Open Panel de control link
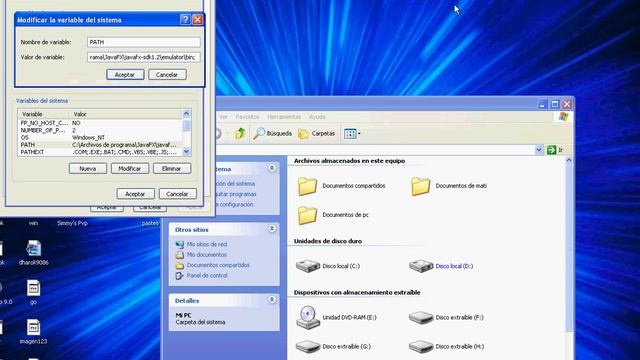Image resolution: width=640 pixels, height=360 pixels. (207, 276)
